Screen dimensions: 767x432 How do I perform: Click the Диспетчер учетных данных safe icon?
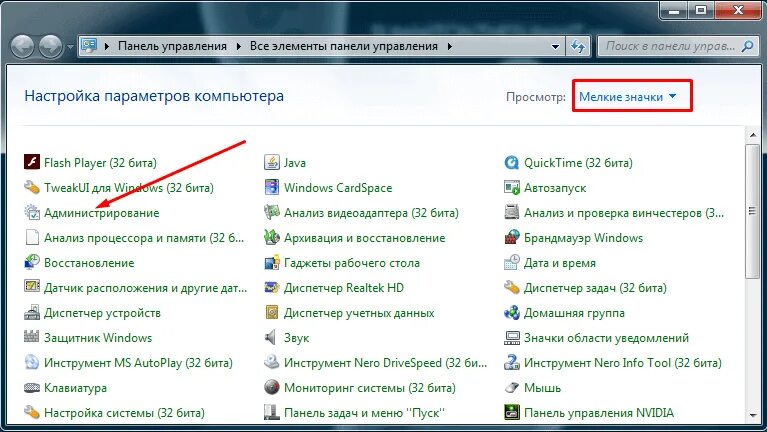coord(271,313)
